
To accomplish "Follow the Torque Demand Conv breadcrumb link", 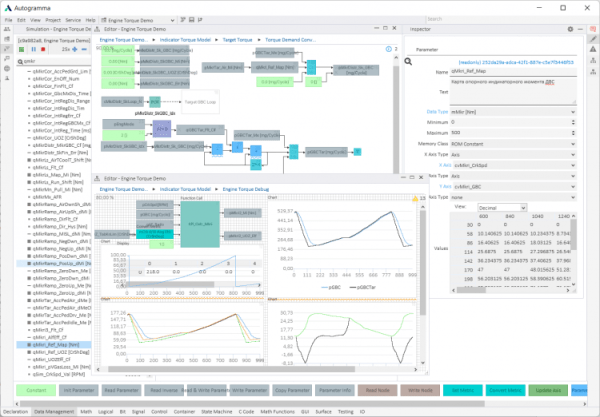I will pos(290,40).
